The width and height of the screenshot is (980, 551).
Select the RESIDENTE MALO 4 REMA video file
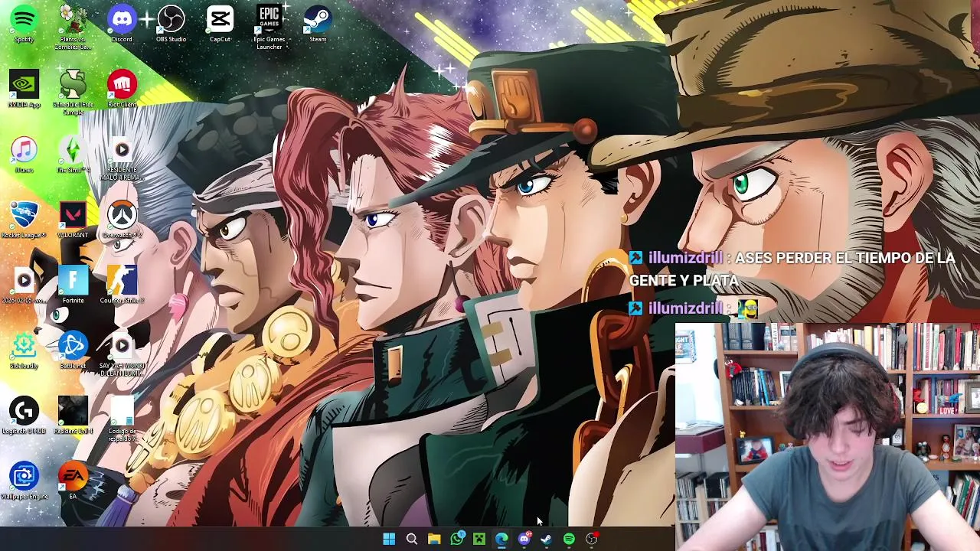[x=122, y=158]
